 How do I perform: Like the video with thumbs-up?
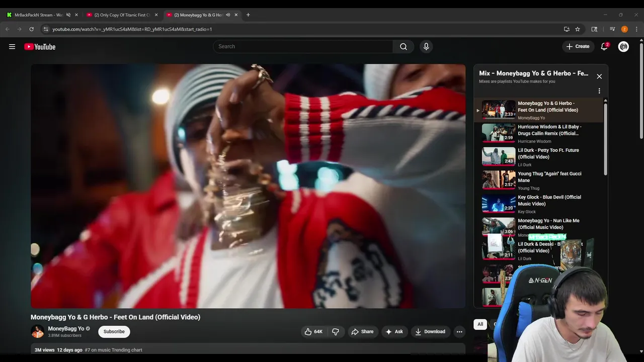click(x=313, y=332)
